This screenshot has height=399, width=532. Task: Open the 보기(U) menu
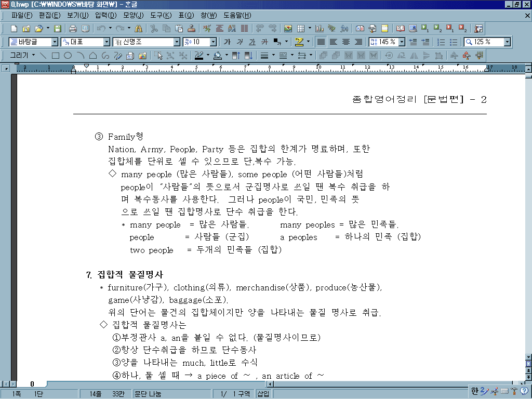(78, 15)
